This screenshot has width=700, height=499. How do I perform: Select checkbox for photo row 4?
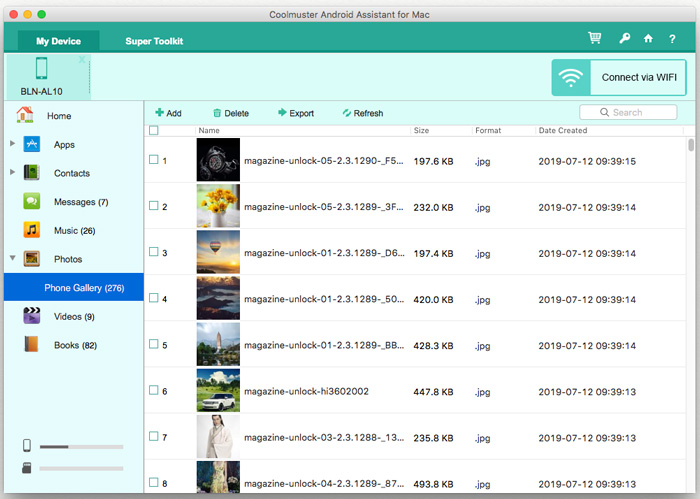(x=153, y=299)
